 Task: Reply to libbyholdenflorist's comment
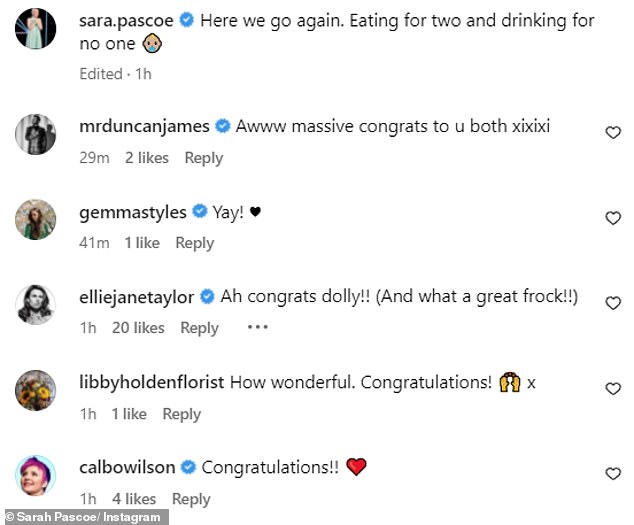(x=182, y=414)
